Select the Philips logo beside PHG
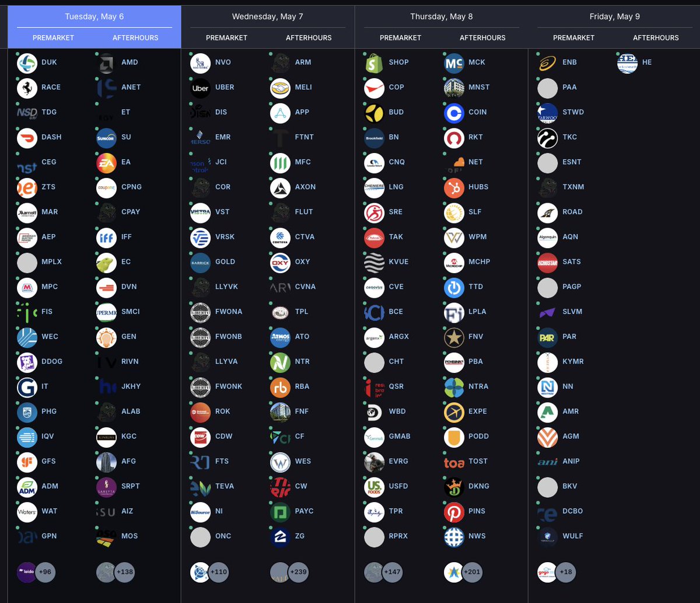Viewport: 700px width, 603px height. tap(27, 412)
